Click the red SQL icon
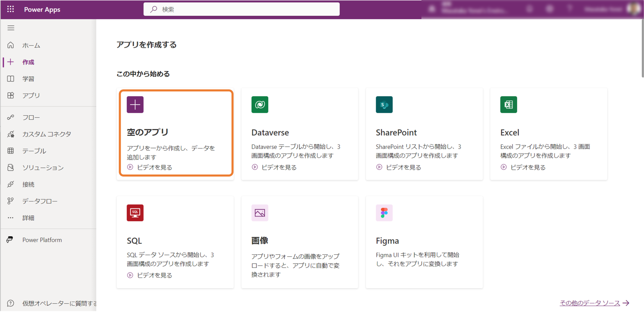This screenshot has height=312, width=644. point(135,213)
